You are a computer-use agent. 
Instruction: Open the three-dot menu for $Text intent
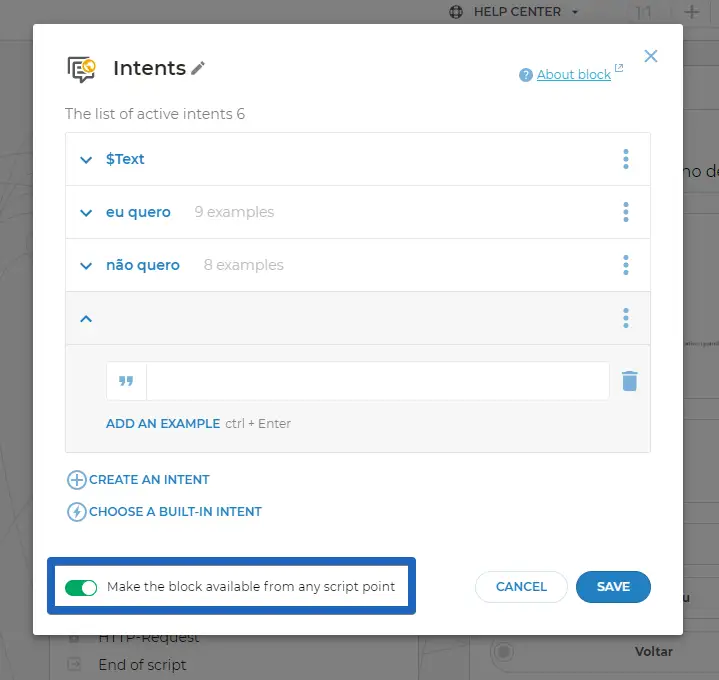tap(626, 159)
